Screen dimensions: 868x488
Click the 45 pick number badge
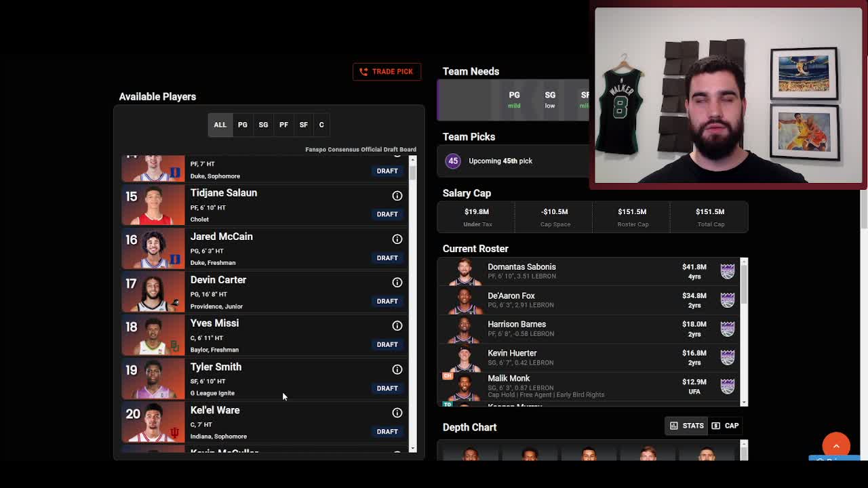(x=453, y=161)
